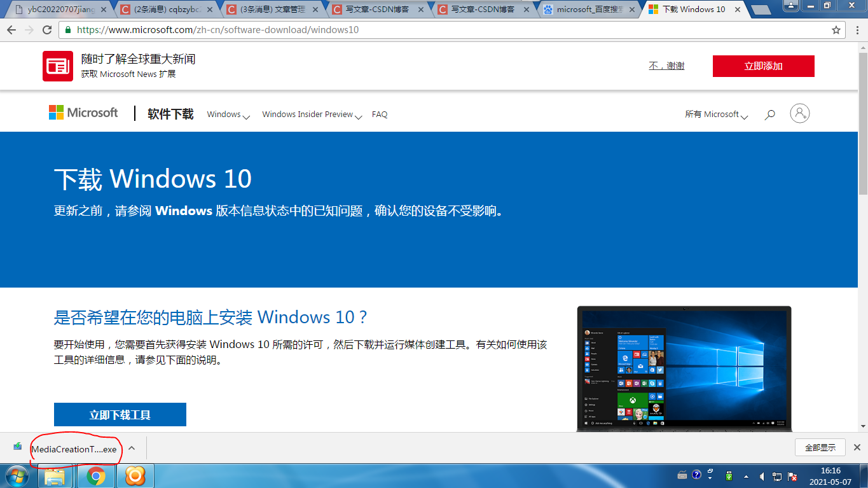Click the 是否希望在您的电脑上安装 Windows 10 heading
Viewport: 868px width, 488px height.
(x=210, y=317)
